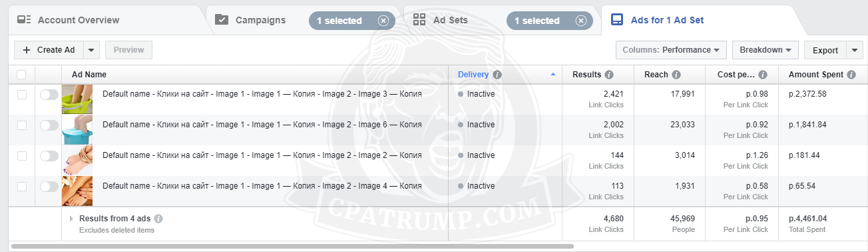Expand the Results from 4 ads row
Image resolution: width=868 pixels, height=252 pixels.
[72, 219]
